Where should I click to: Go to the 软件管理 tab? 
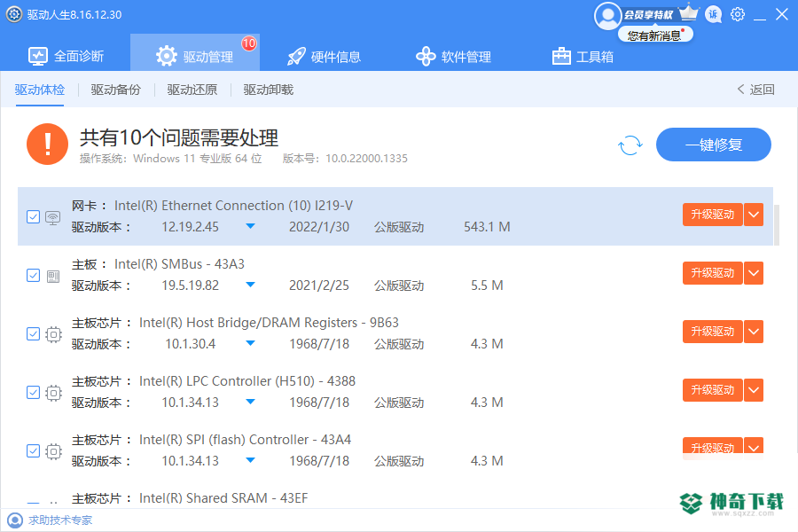point(453,57)
